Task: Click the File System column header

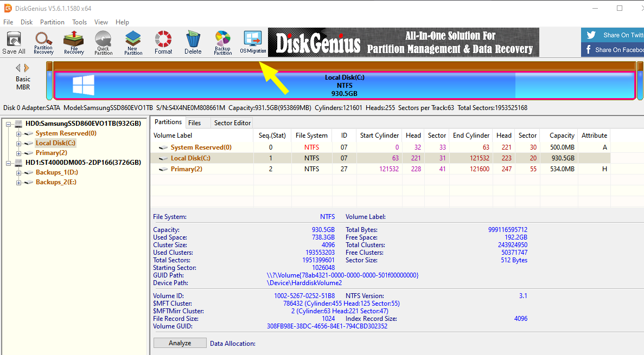Action: tap(311, 135)
